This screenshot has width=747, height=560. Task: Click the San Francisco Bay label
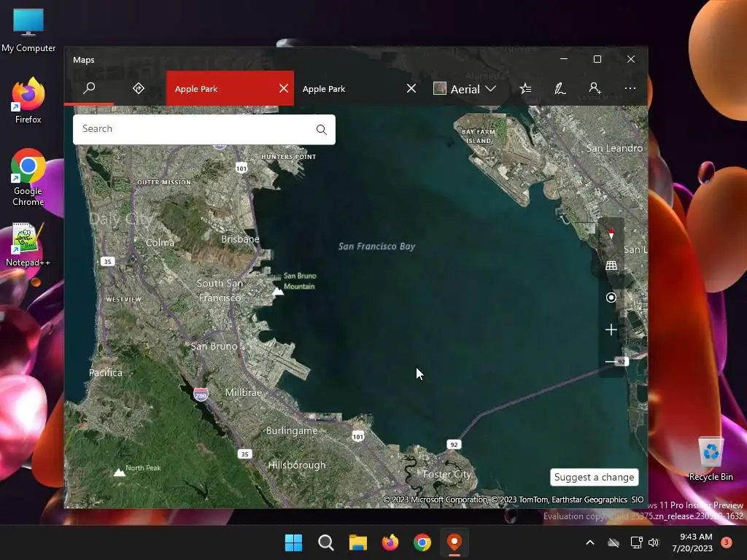click(377, 246)
